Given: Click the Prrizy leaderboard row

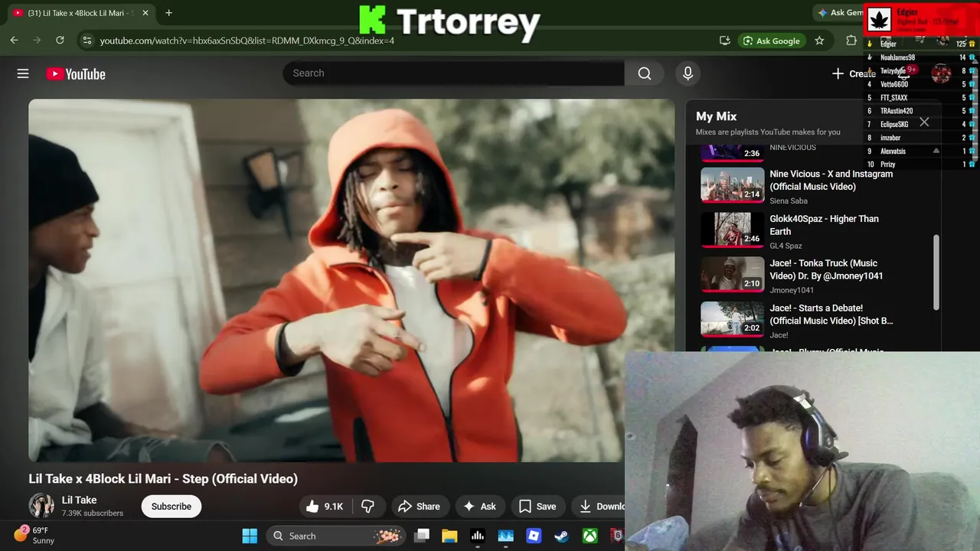Looking at the screenshot, I should [x=921, y=164].
